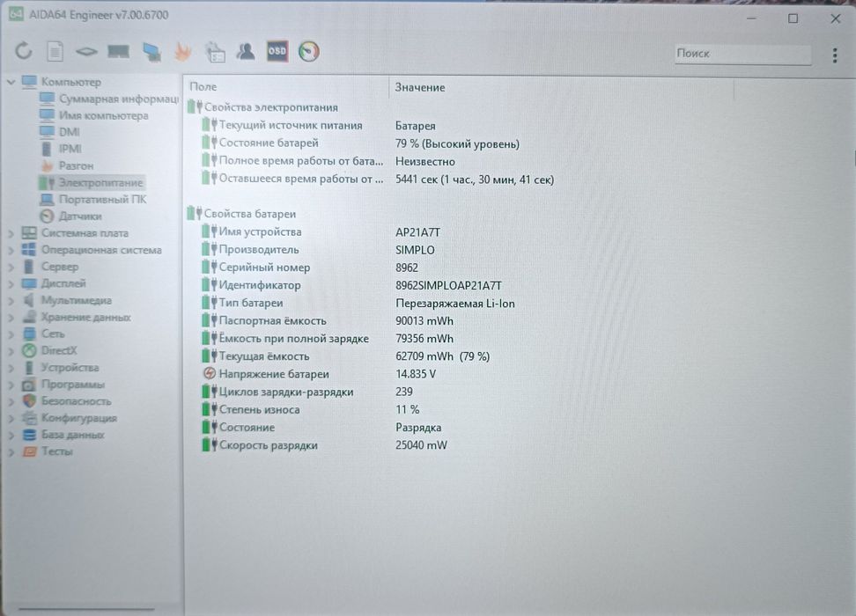Select the Безопасность tree item
Viewport: 856px width, 616px height.
67,401
